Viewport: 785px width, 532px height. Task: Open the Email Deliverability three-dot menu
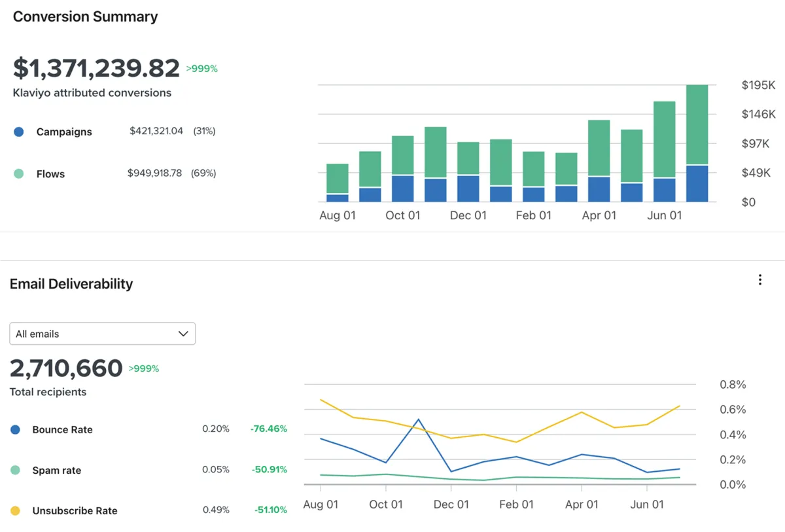tap(759, 280)
